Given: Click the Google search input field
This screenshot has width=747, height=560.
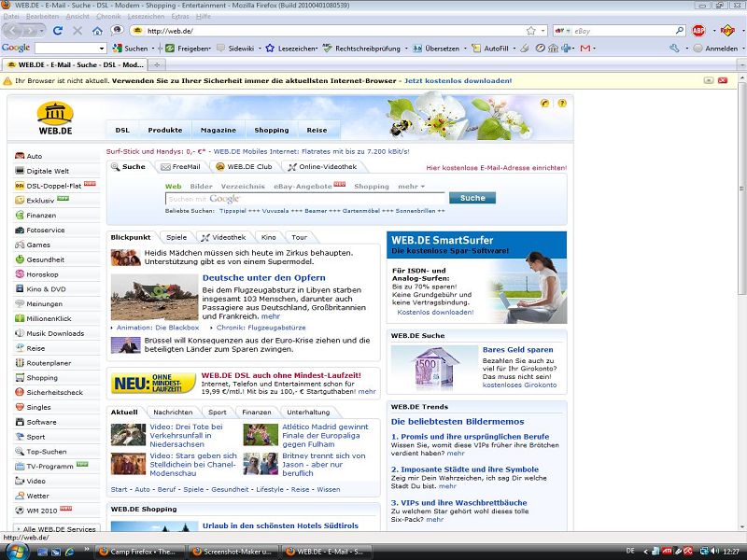Looking at the screenshot, I should [305, 199].
